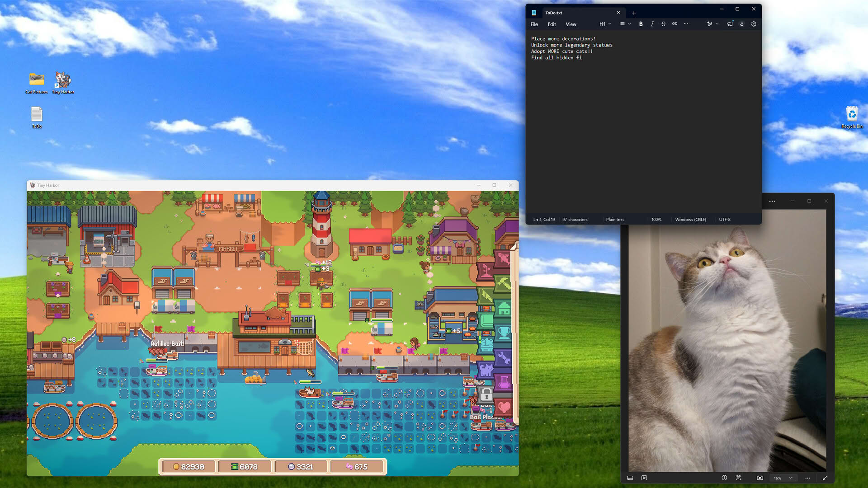
Task: Click fit-to-window icon in photo viewer
Action: click(760, 478)
